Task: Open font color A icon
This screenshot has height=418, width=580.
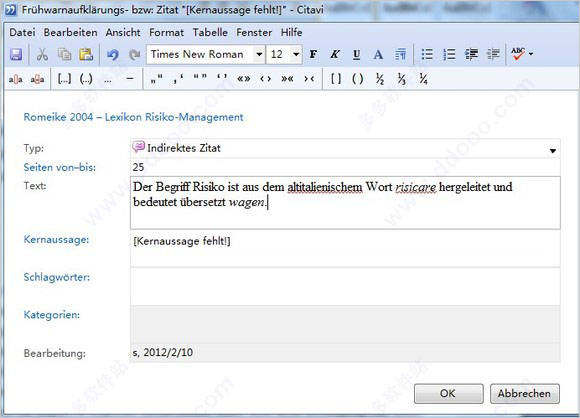Action: 378,54
